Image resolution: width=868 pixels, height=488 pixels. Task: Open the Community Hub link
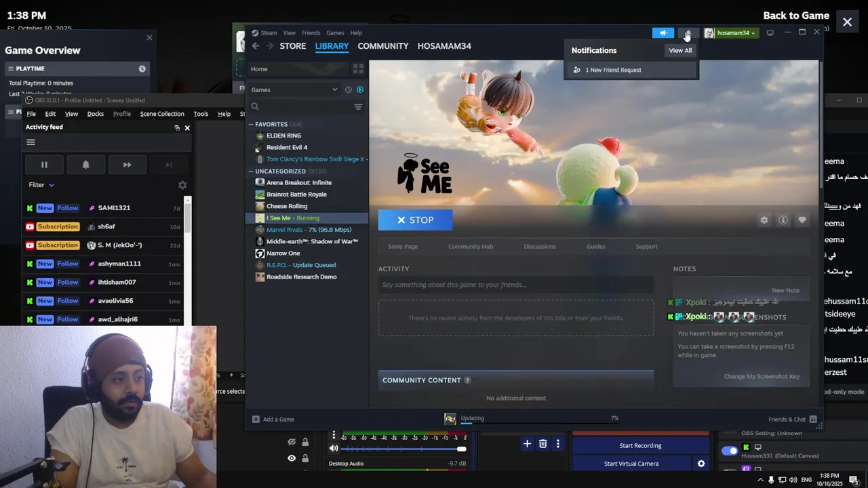click(x=471, y=247)
